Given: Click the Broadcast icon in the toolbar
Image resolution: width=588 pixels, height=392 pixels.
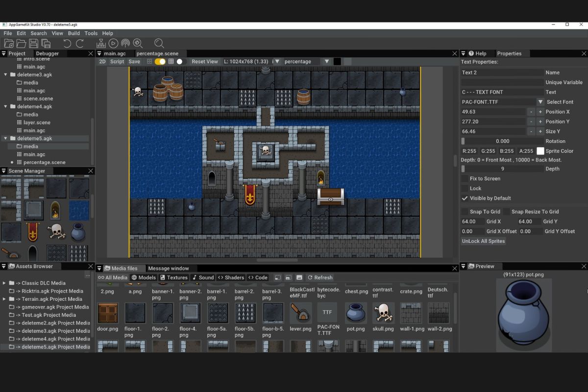Looking at the screenshot, I should pyautogui.click(x=125, y=43).
